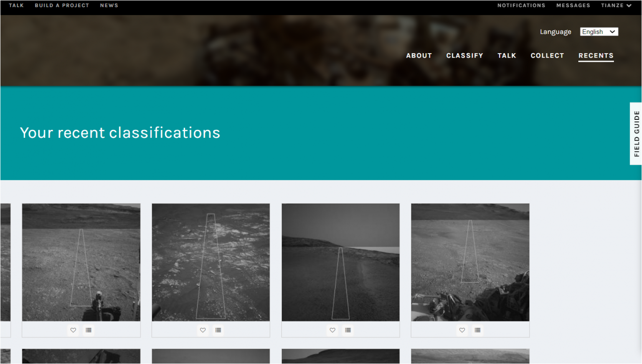
Task: Add rover wheels debris image to collection
Action: (x=477, y=330)
